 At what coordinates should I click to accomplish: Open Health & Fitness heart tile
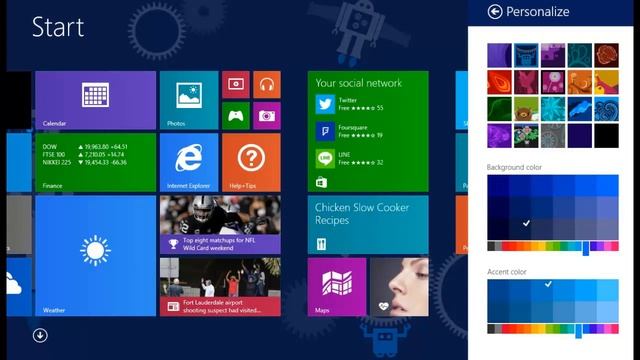[x=399, y=287]
